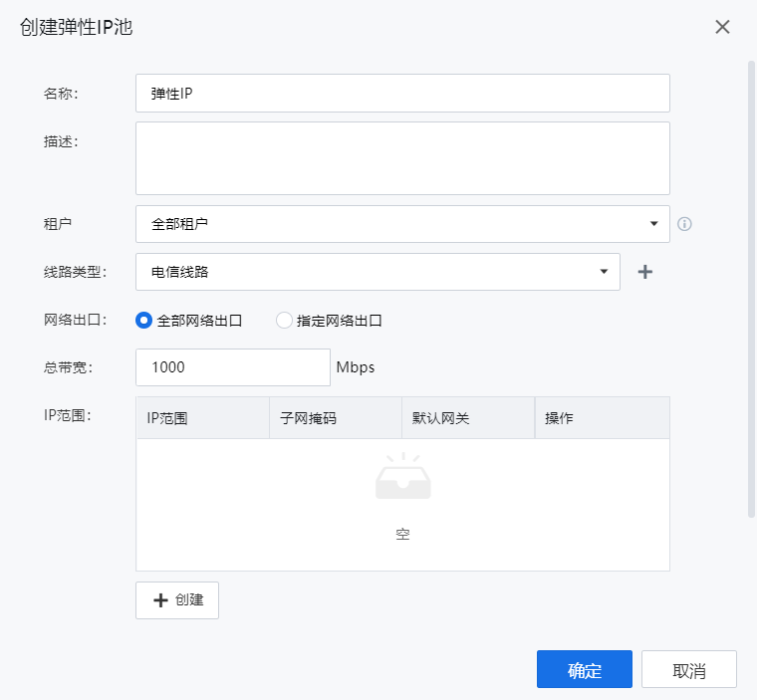Click the 默认网关 column header

468,418
